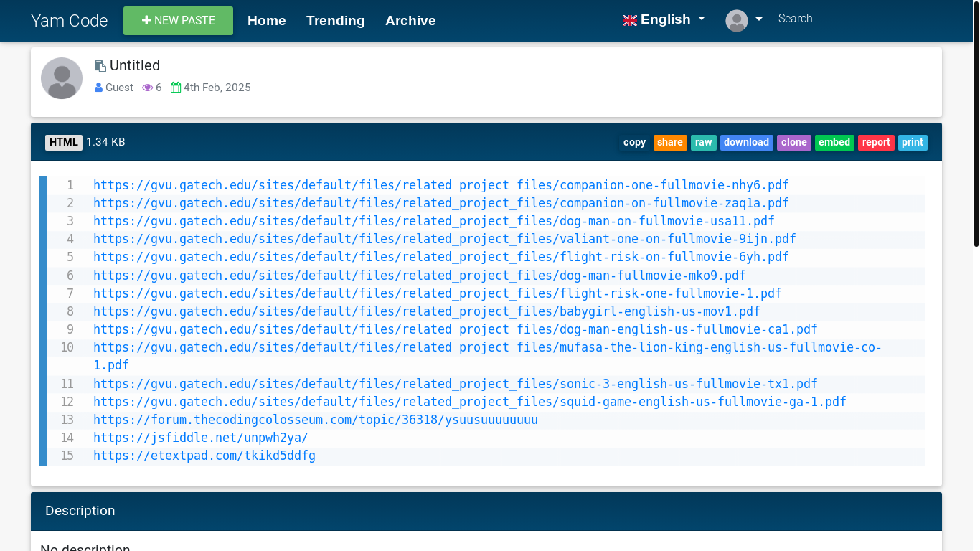980x551 pixels.
Task: Open the thecodingcolosseum forum link
Action: [x=316, y=420]
